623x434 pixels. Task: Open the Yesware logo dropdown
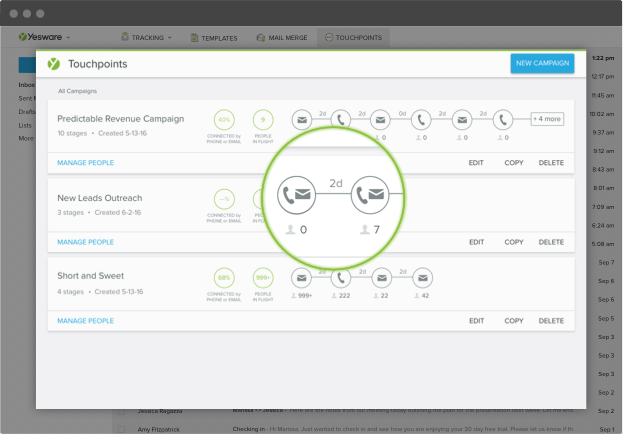point(44,37)
